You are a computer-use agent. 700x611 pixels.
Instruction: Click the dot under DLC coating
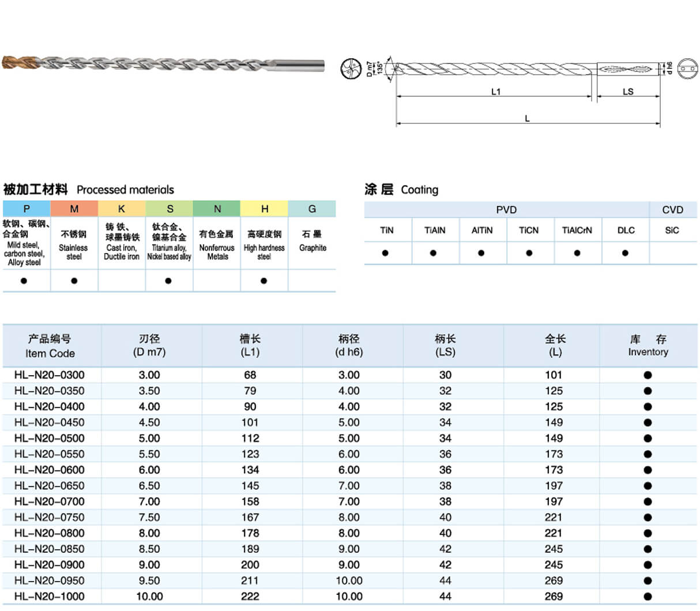[x=625, y=253]
